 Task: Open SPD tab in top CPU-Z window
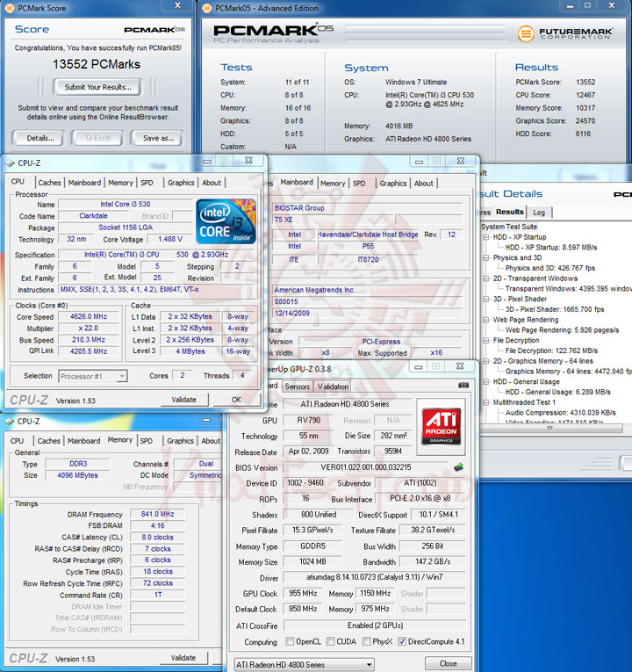click(x=147, y=183)
